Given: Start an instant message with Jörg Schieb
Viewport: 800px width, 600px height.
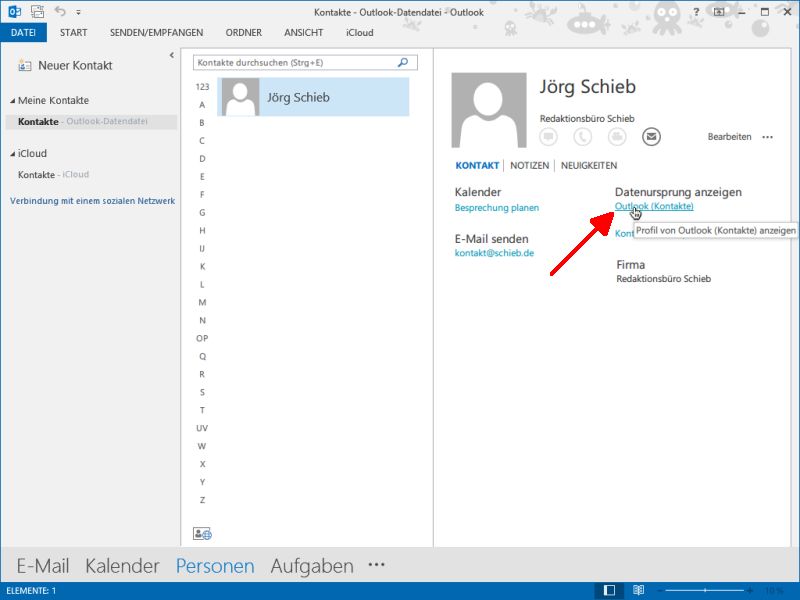Looking at the screenshot, I should click(x=548, y=137).
